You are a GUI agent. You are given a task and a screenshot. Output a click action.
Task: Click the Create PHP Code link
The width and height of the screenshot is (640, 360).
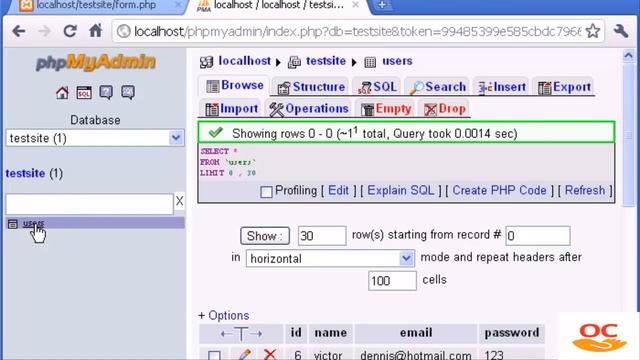(499, 190)
